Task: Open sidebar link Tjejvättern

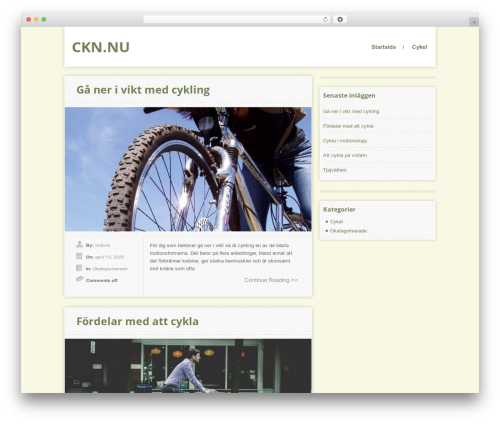Action: (335, 170)
